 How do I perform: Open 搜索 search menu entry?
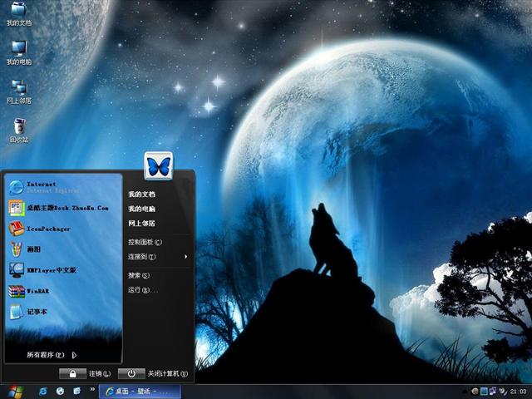point(139,275)
